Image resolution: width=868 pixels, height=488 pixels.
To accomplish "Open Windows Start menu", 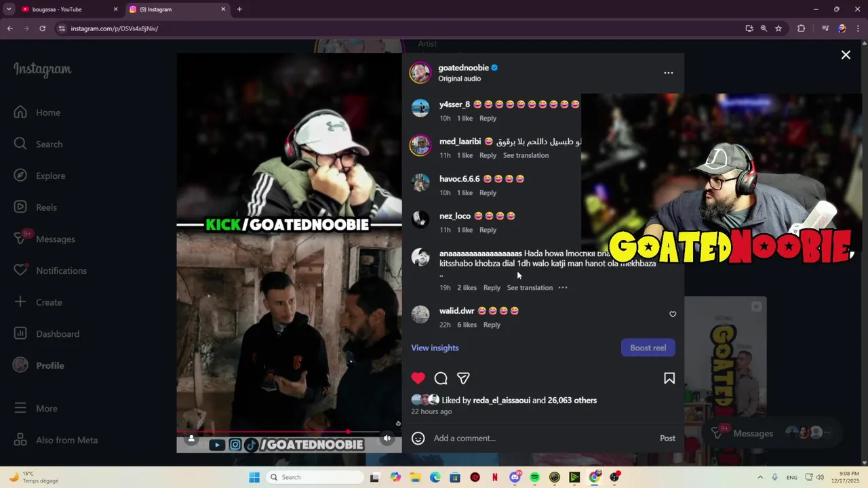I will point(254,477).
